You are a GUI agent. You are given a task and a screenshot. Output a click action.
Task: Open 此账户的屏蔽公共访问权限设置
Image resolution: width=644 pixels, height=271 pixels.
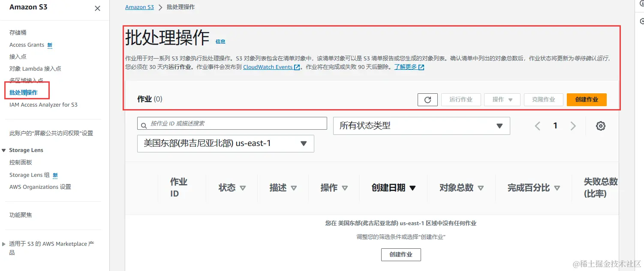click(51, 133)
